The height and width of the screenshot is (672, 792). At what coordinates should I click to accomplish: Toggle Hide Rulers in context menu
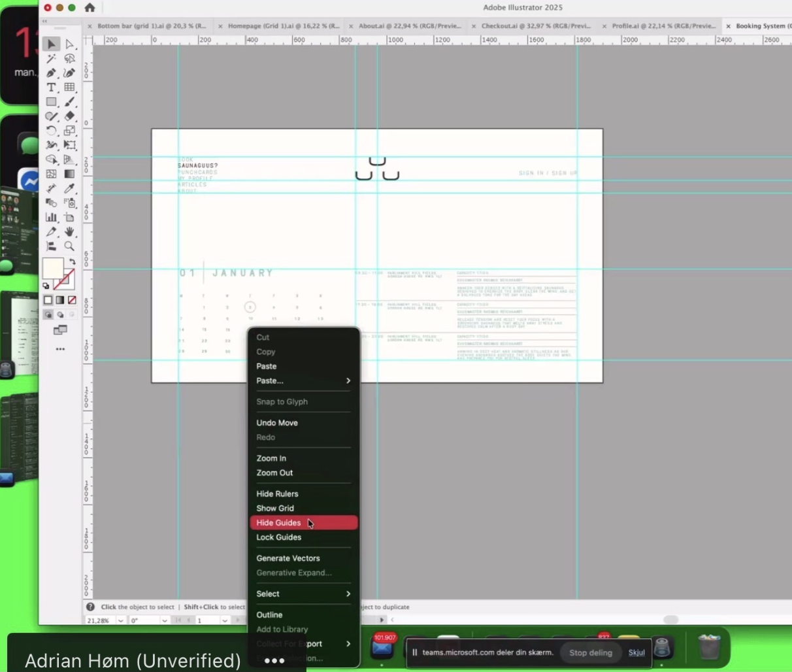pyautogui.click(x=277, y=494)
